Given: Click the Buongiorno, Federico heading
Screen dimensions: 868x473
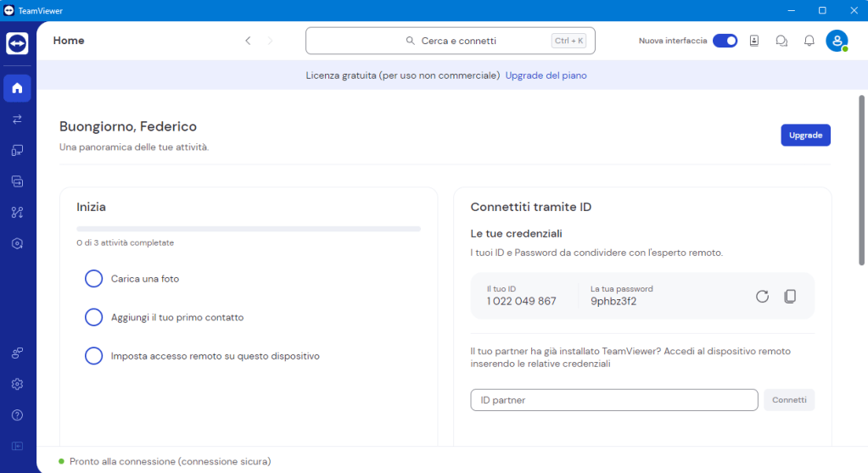Looking at the screenshot, I should click(128, 126).
